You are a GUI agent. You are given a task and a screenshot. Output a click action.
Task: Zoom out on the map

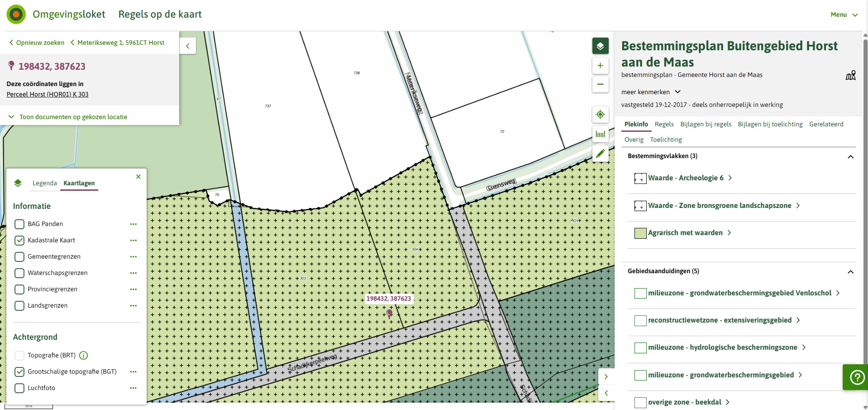600,84
